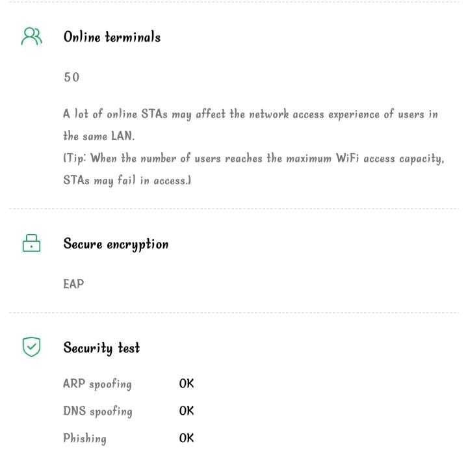Click the dashed divider above Secure encryption
Image resolution: width=468 pixels, height=476 pixels.
tap(234, 209)
